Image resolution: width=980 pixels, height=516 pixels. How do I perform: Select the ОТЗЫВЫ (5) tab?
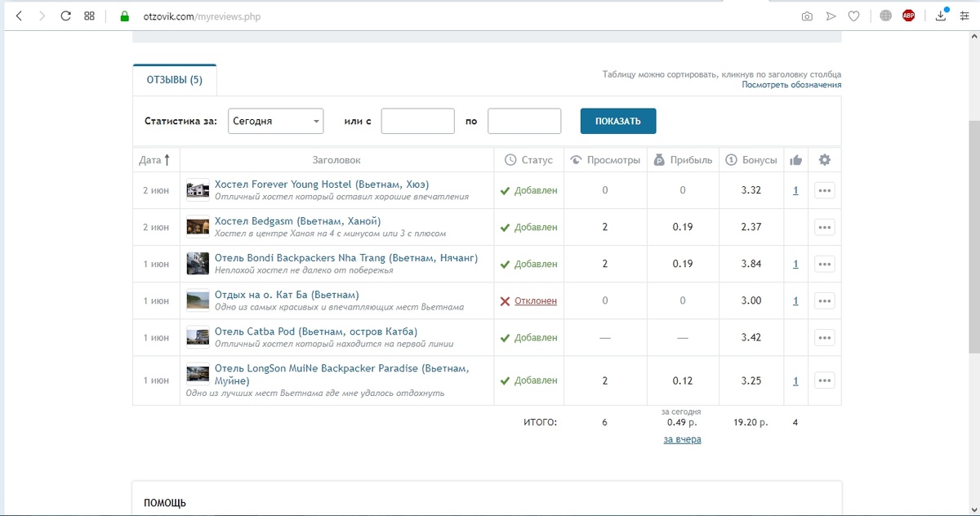coord(175,80)
